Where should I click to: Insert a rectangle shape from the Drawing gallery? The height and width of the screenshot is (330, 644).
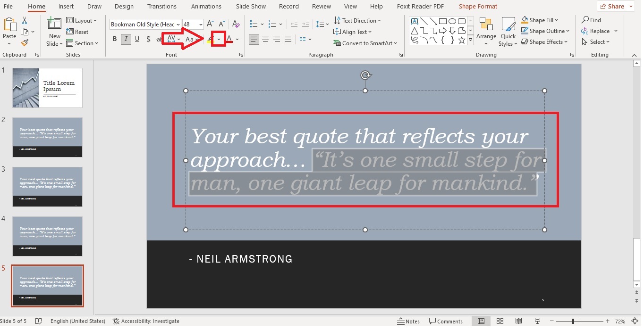[x=442, y=21]
